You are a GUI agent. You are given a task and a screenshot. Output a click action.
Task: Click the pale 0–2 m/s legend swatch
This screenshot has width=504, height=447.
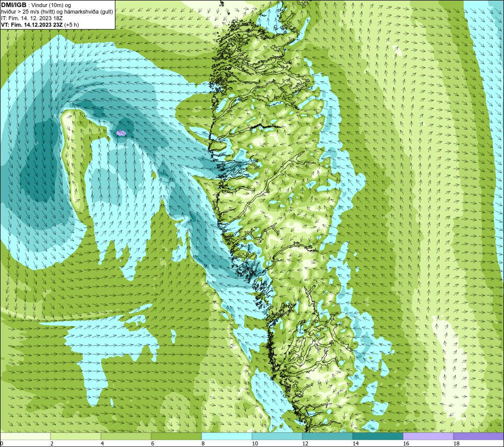point(25,436)
